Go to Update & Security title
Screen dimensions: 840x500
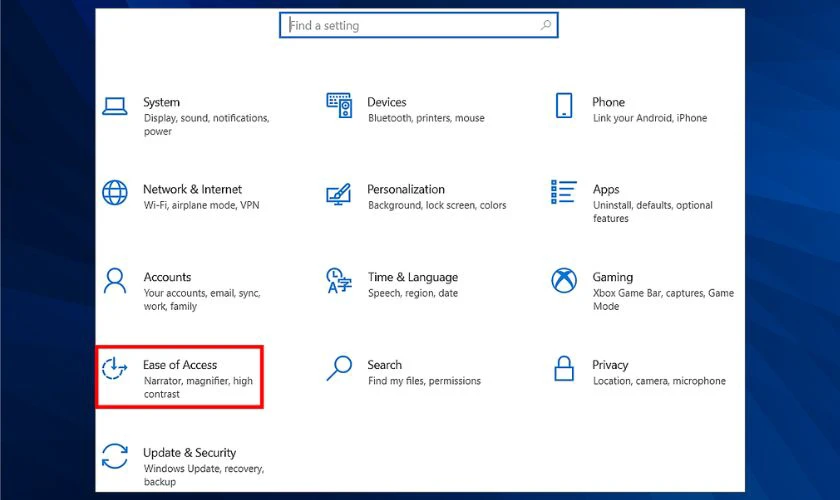pyautogui.click(x=189, y=453)
